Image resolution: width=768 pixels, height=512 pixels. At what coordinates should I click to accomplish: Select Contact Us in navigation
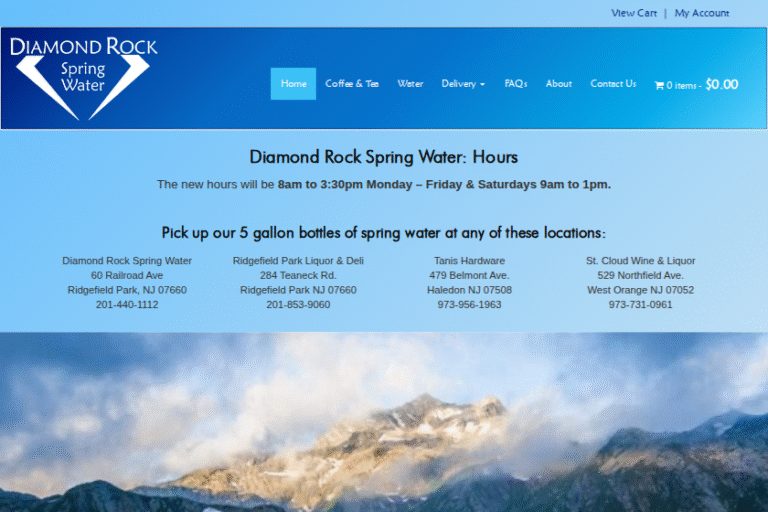click(x=613, y=84)
